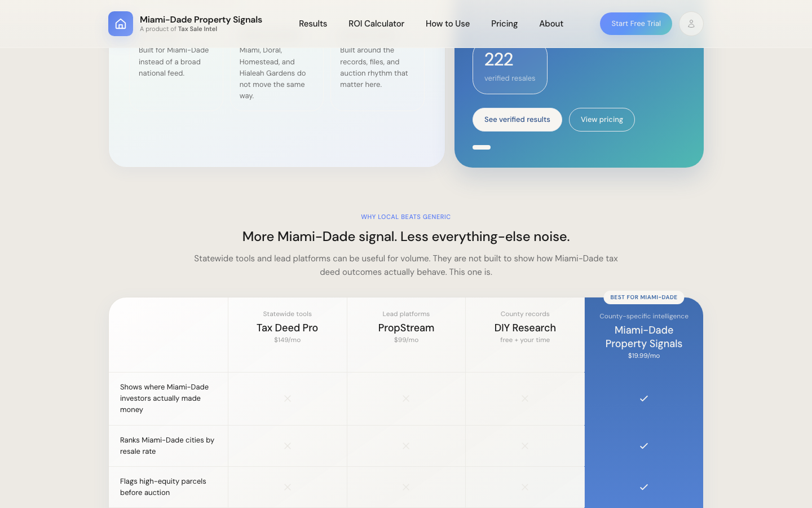Open the user profile icon

(x=691, y=24)
